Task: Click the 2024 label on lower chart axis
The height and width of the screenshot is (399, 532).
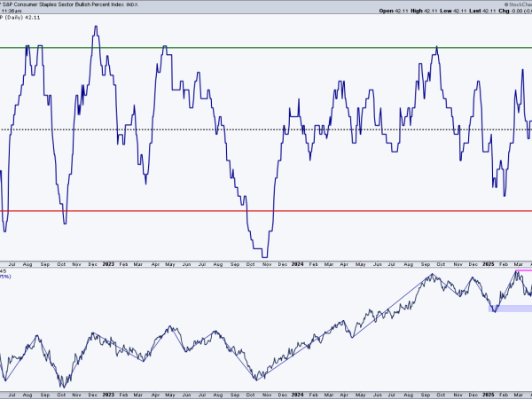Action: pyautogui.click(x=298, y=395)
